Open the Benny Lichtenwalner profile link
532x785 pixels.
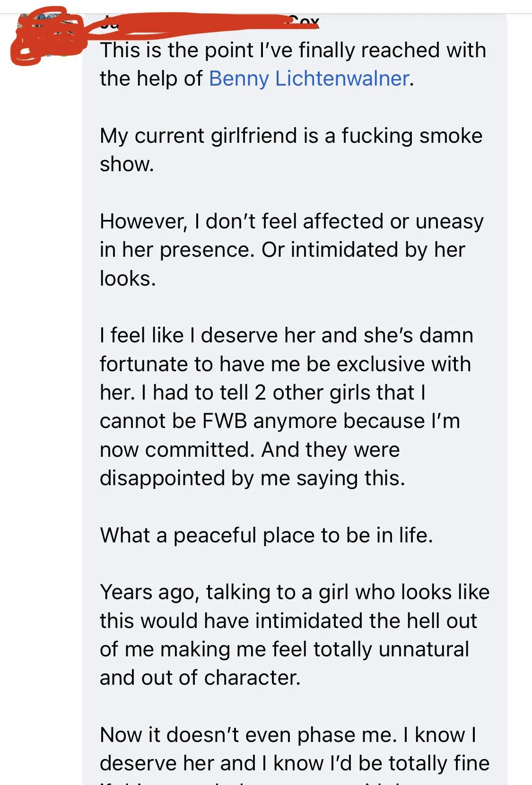click(x=309, y=78)
